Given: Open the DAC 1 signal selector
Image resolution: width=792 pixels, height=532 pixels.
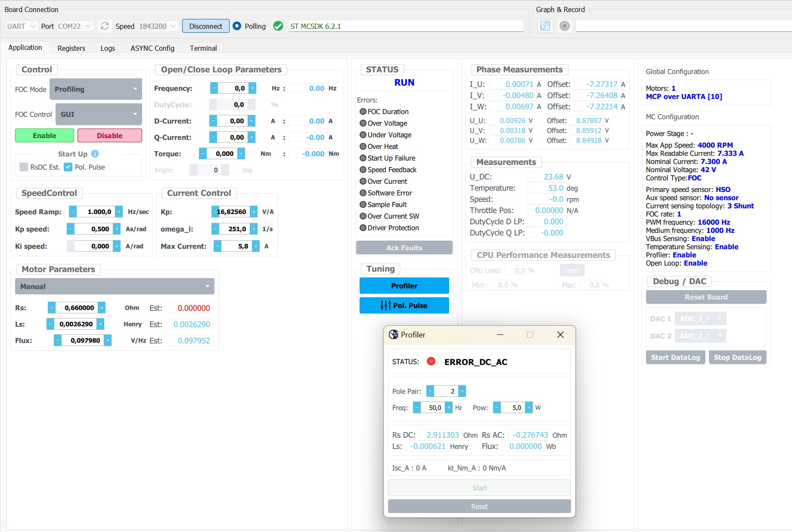Looking at the screenshot, I should pyautogui.click(x=700, y=319).
